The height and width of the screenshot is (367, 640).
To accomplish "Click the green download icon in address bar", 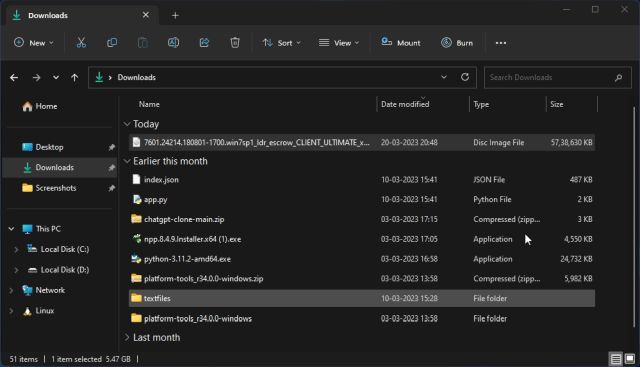I will [99, 77].
